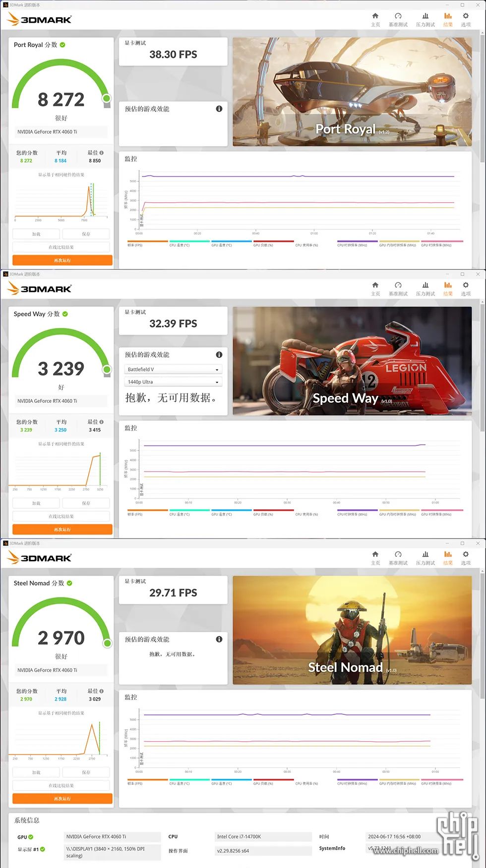
Task: Click the green check beside Steel Nomad 分数
Action: 69,583
